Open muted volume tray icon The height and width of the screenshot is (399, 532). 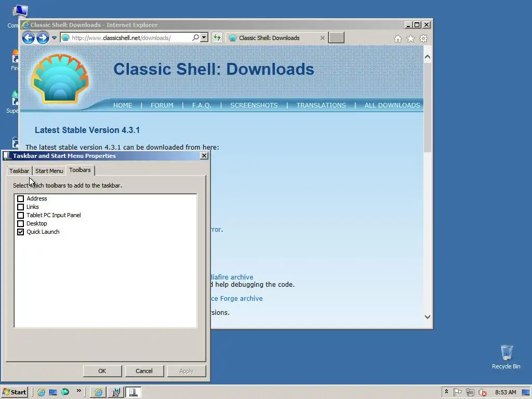pos(483,393)
